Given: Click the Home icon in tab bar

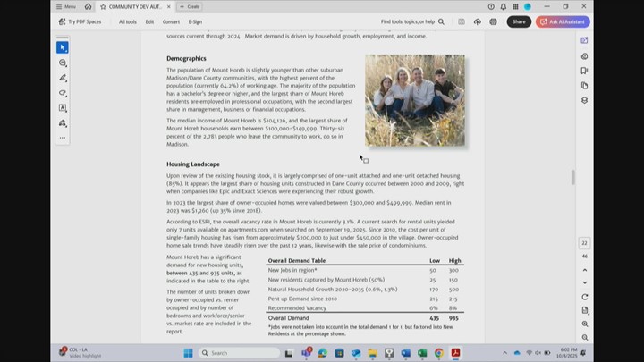Looking at the screenshot, I should click(x=88, y=6).
